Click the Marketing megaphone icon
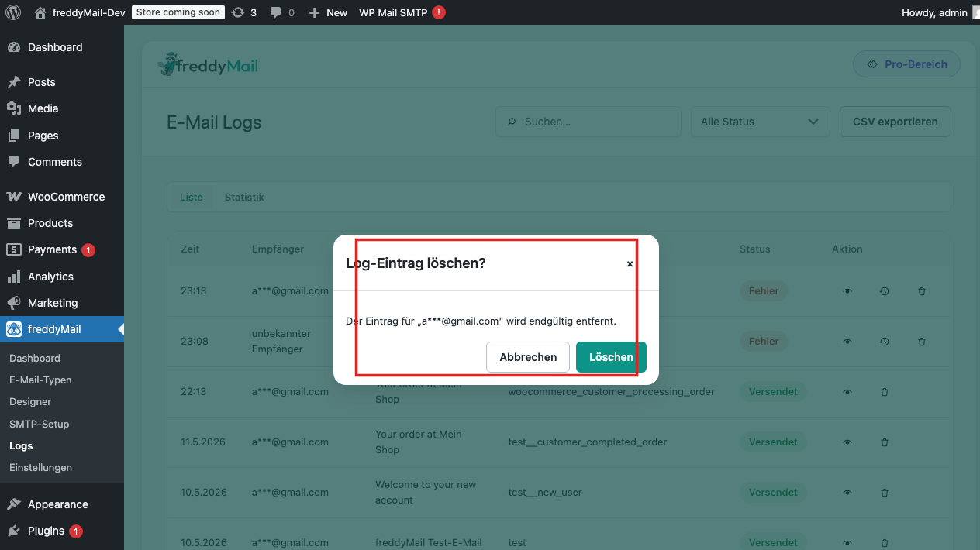 tap(14, 303)
